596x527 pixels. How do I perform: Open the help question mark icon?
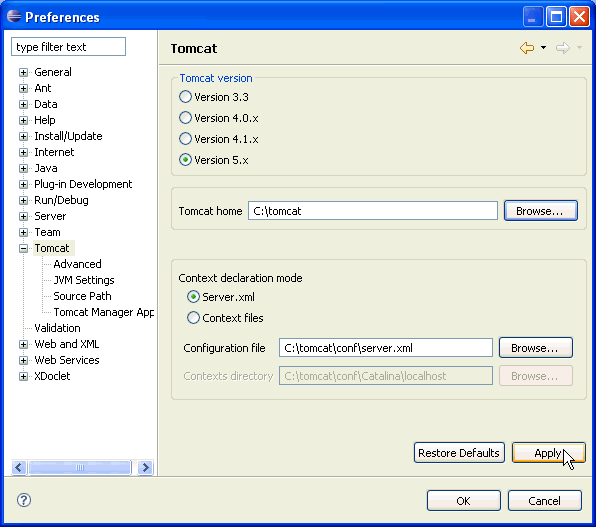[24, 500]
